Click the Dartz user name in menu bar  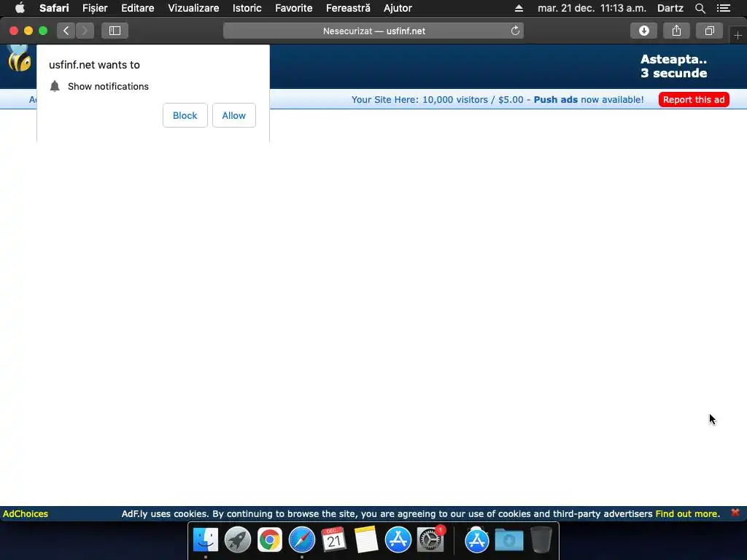pos(670,8)
